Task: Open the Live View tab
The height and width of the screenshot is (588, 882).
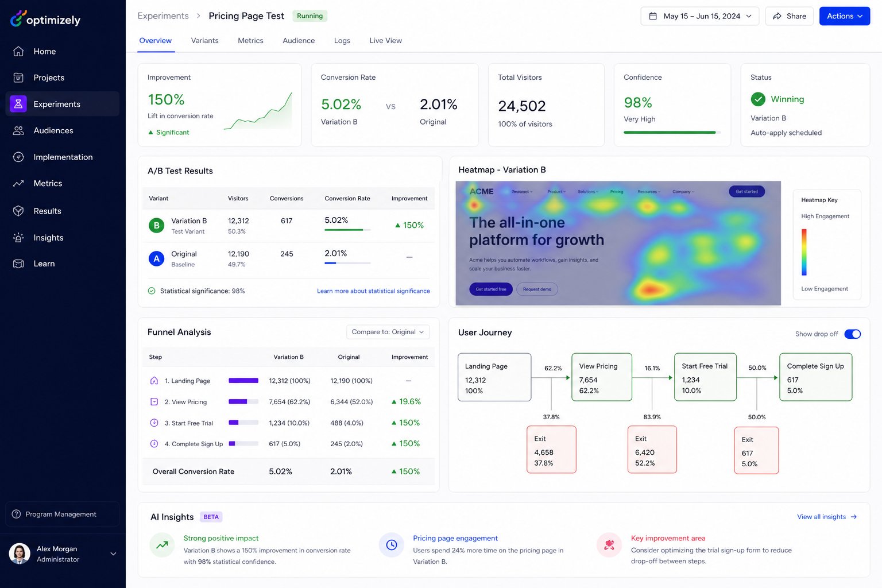Action: 386,41
